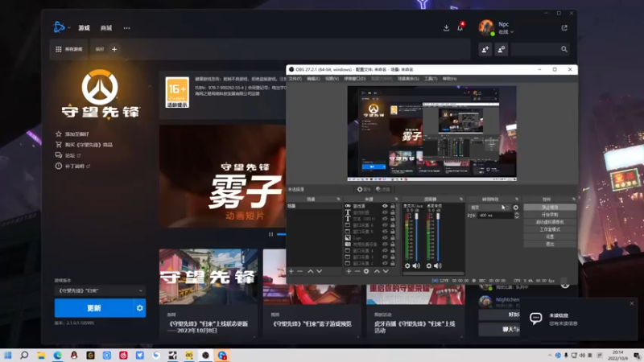Open the notifications bell in Battle.net
Image resolution: width=644 pixels, height=362 pixels.
click(x=460, y=28)
